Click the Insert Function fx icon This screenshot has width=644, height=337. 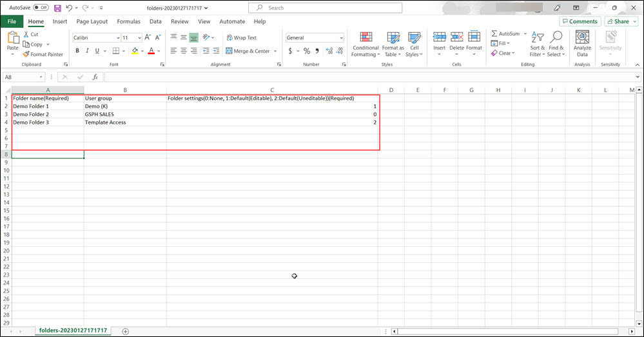click(95, 77)
